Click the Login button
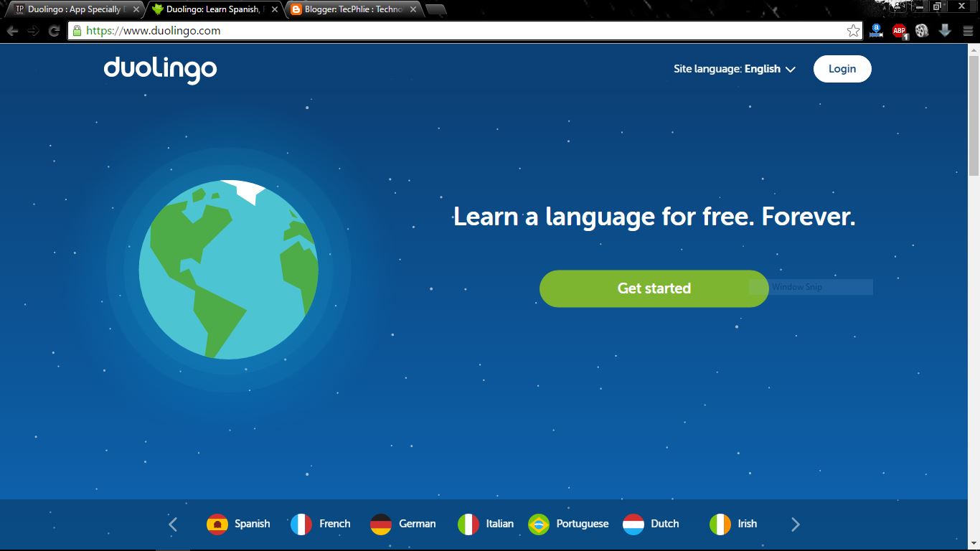This screenshot has height=551, width=980. point(842,69)
